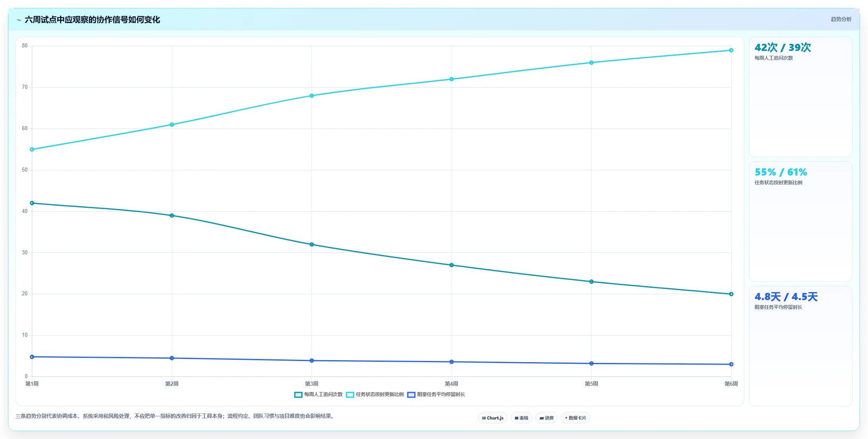The height and width of the screenshot is (439, 868).
Task: Select 第2周 point on 阻塞任务平均停留时长 line
Action: pyautogui.click(x=172, y=358)
